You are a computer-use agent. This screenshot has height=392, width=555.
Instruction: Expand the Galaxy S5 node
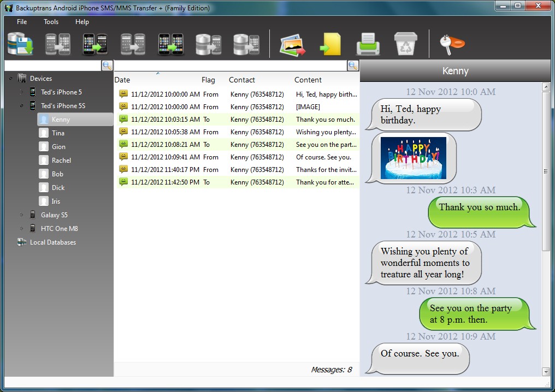click(x=21, y=215)
